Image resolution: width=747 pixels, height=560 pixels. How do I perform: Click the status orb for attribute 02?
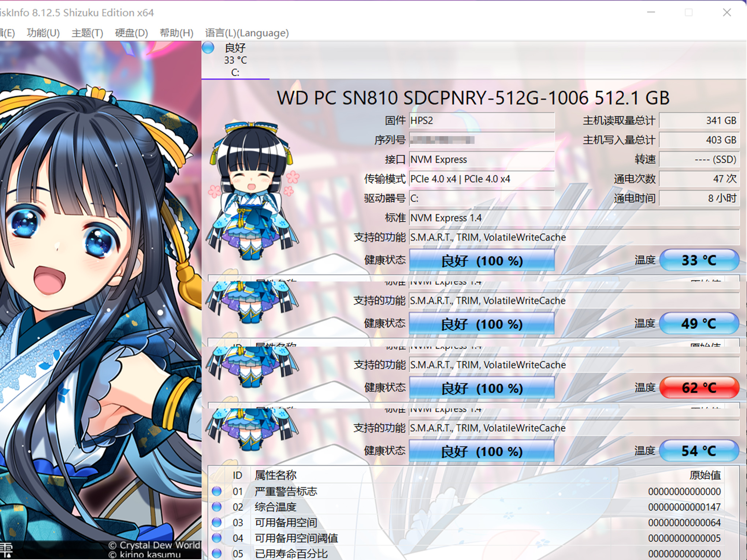click(217, 507)
